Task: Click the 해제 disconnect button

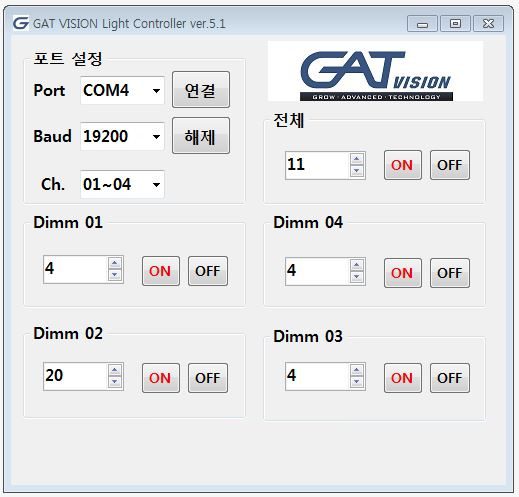Action: (x=201, y=135)
